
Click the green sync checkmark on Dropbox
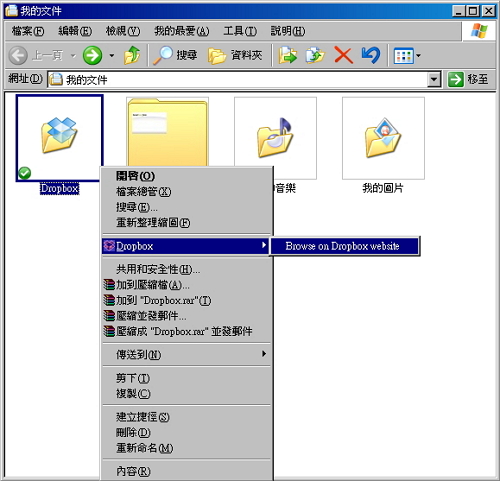[25, 173]
